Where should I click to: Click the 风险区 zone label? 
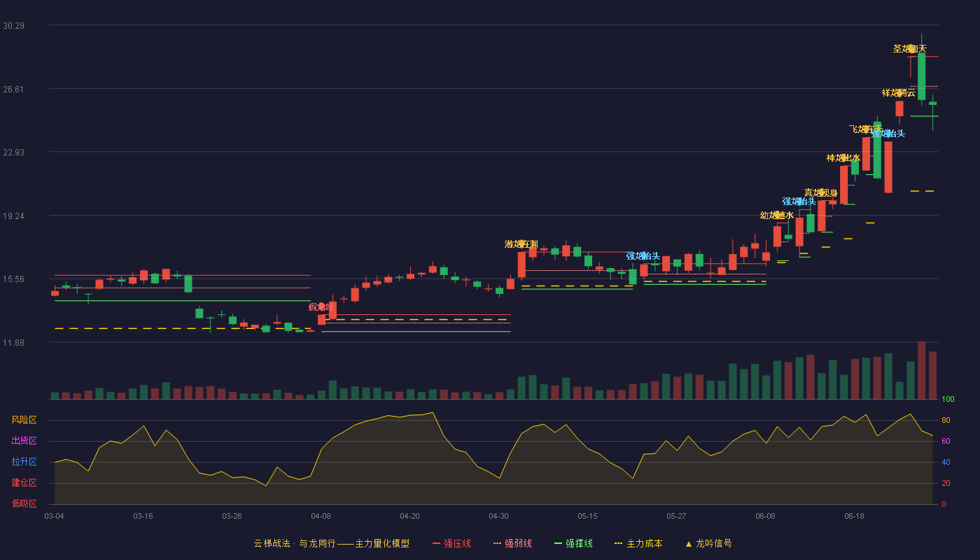coord(24,420)
